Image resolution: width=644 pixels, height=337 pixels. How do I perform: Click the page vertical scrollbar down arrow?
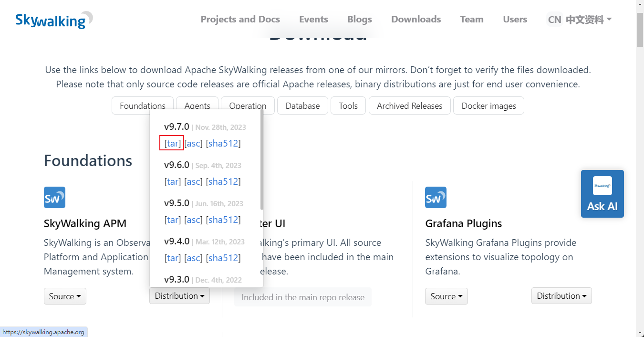(x=640, y=332)
